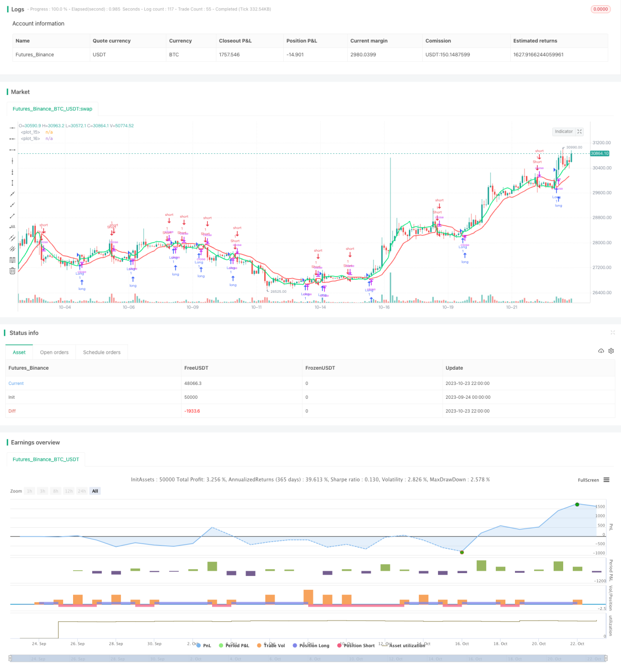Toggle the Position Short legend series

[356, 645]
